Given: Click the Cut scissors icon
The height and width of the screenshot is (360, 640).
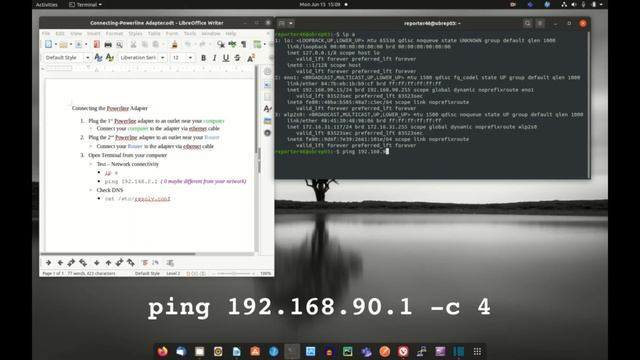Looking at the screenshot, I should (133, 44).
